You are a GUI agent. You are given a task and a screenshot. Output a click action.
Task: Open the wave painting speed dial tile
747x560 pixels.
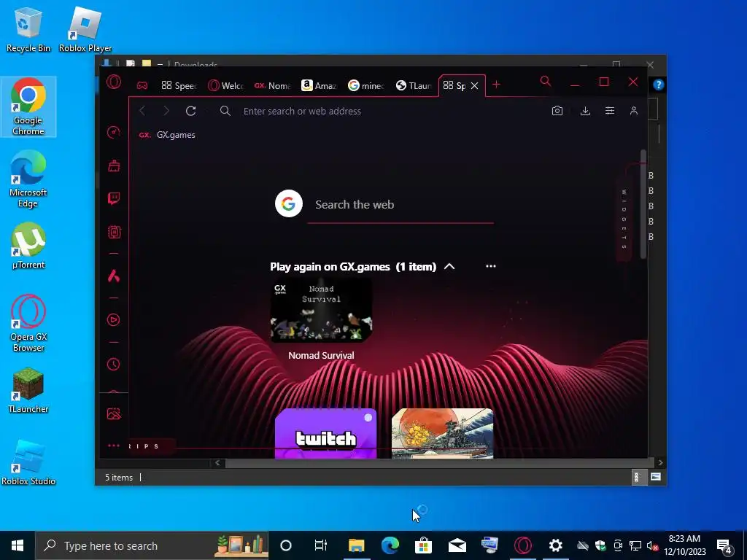(443, 433)
